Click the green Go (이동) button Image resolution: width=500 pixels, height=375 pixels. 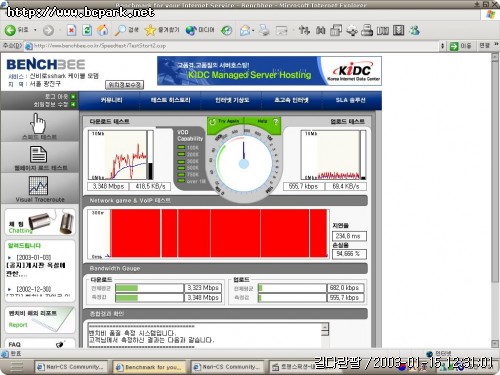pyautogui.click(x=460, y=46)
